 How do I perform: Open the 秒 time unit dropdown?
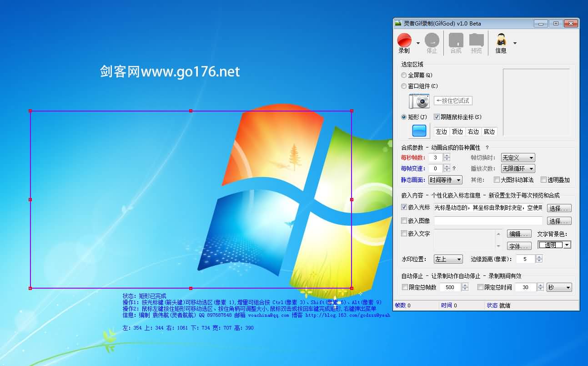tap(559, 287)
